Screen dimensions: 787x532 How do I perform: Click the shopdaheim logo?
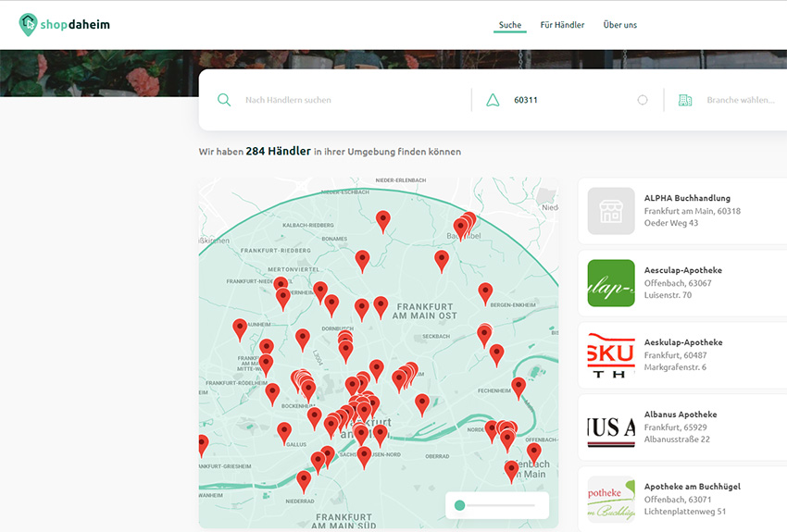click(64, 24)
